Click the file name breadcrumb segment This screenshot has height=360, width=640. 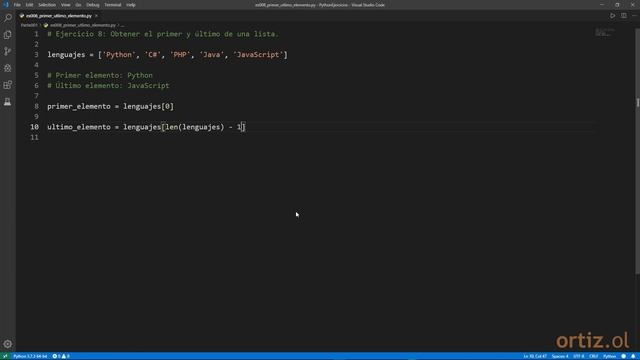pyautogui.click(x=83, y=25)
